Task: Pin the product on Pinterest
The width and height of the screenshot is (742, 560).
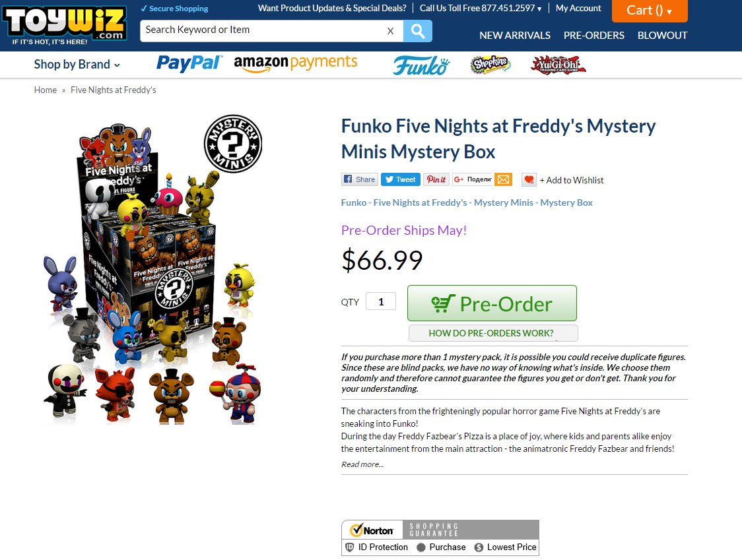Action: point(436,179)
